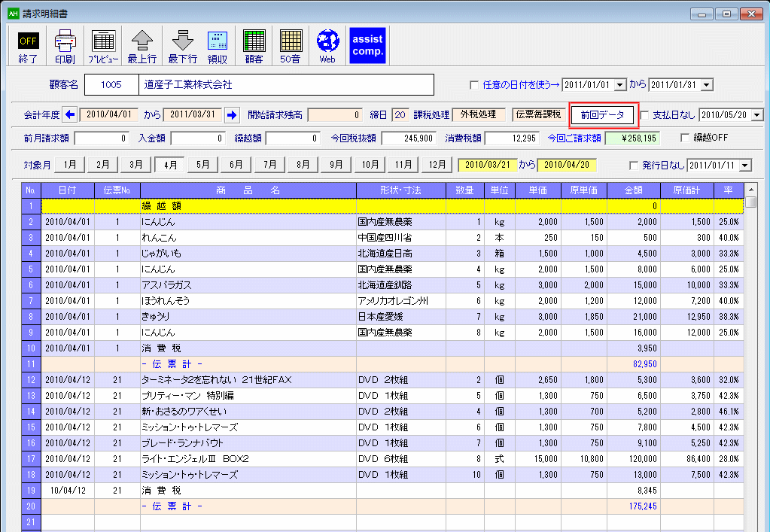The image size is (770, 532).
Task: Click the assist comp. logo button
Action: tap(367, 44)
